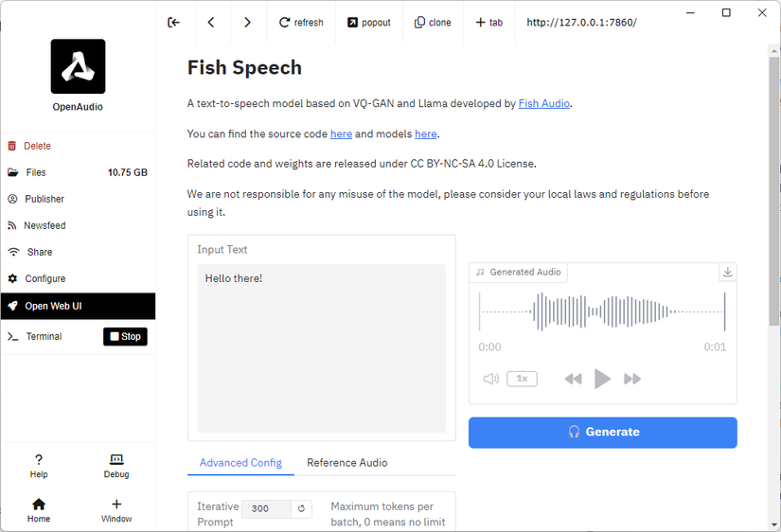Switch to the Reference Audio tab
781x532 pixels.
(x=346, y=463)
